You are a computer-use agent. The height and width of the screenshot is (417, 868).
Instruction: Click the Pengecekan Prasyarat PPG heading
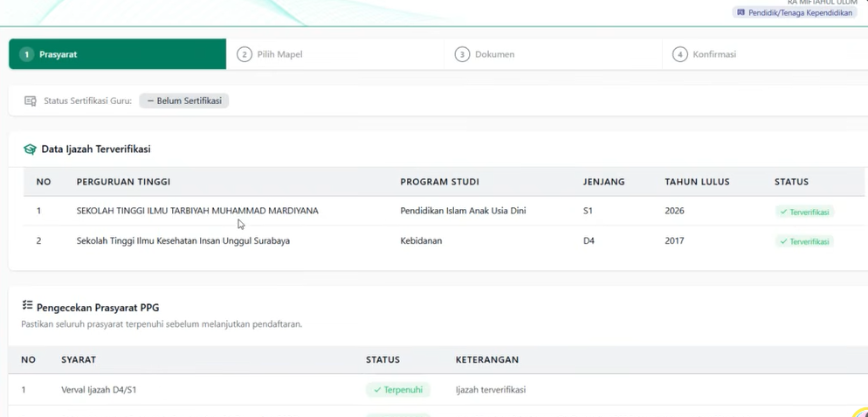click(98, 307)
